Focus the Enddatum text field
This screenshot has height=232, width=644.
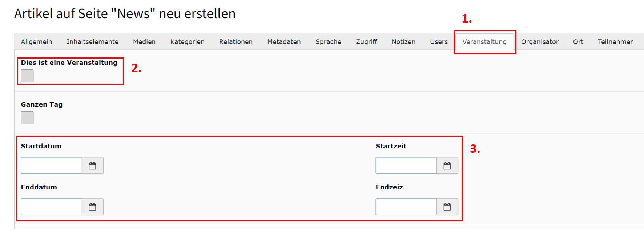coord(52,207)
